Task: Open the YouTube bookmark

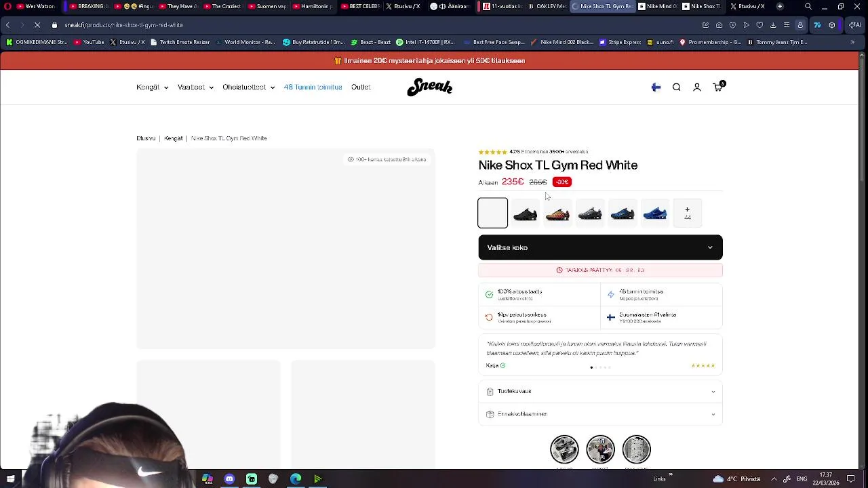Action: (x=89, y=42)
